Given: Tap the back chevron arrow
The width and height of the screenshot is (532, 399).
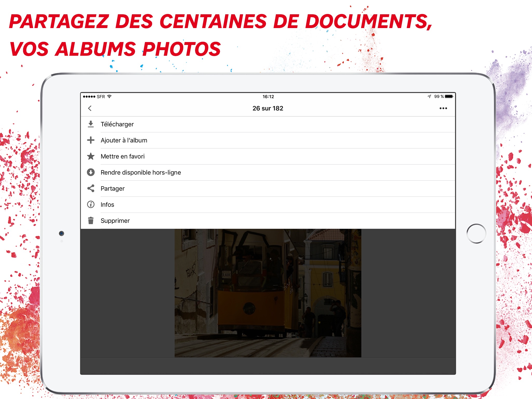Looking at the screenshot, I should pyautogui.click(x=90, y=108).
